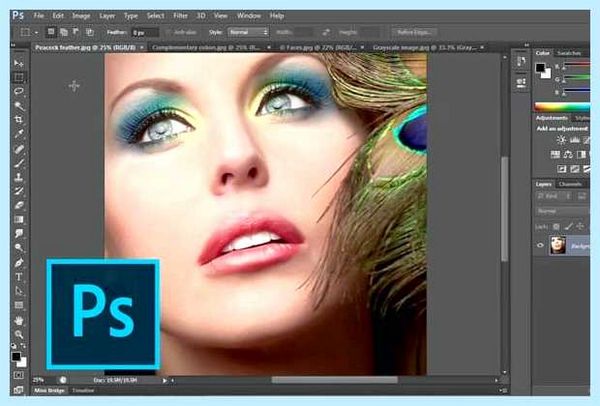Select the Quick Selection tool
This screenshot has width=600, height=406.
pyautogui.click(x=18, y=106)
